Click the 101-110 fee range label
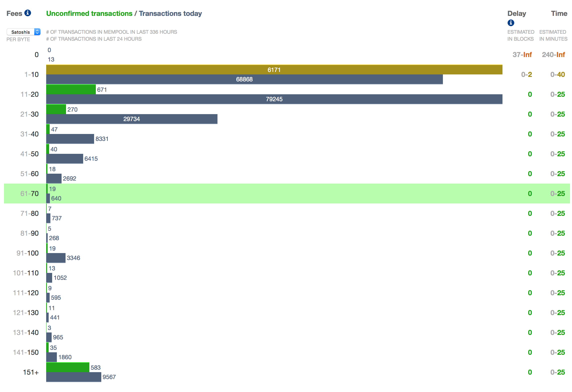This screenshot has width=572, height=392. click(26, 273)
